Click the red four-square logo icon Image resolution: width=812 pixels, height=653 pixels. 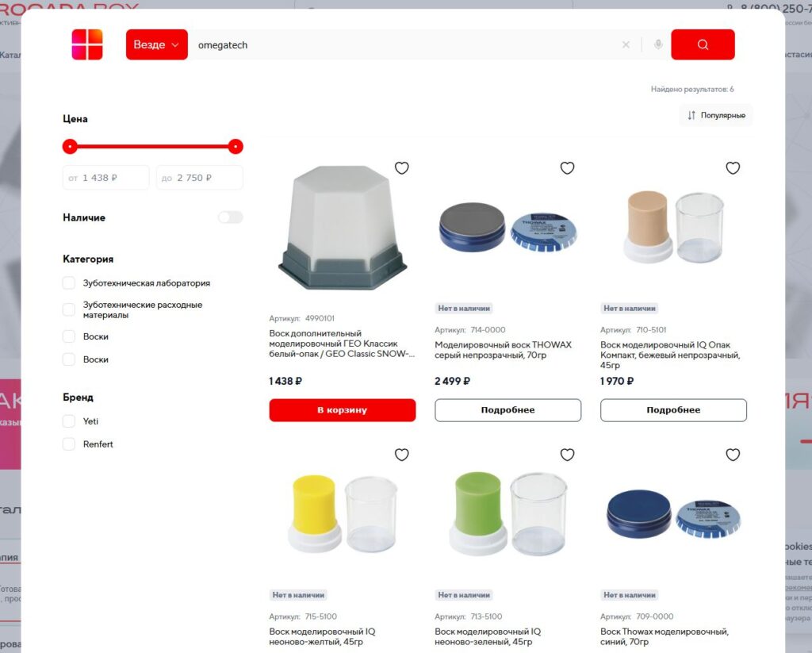(x=87, y=44)
